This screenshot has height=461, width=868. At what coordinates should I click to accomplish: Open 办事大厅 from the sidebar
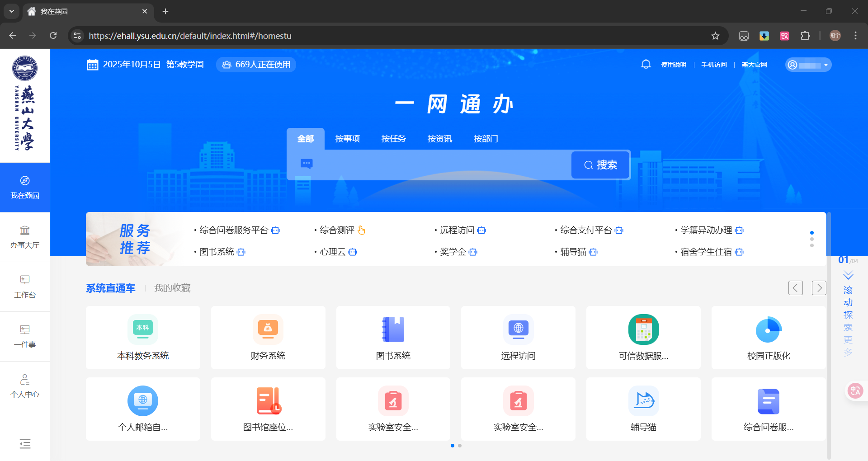(x=25, y=237)
